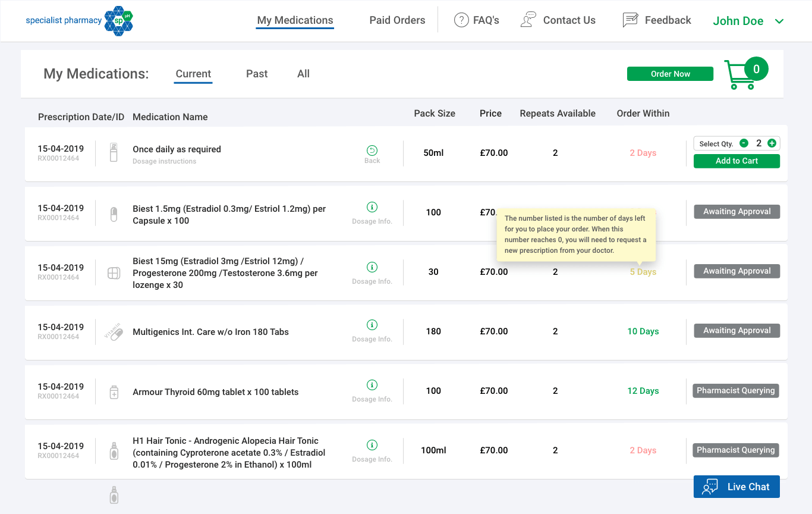Click '10 Days' order within text
The height and width of the screenshot is (514, 812).
point(643,331)
